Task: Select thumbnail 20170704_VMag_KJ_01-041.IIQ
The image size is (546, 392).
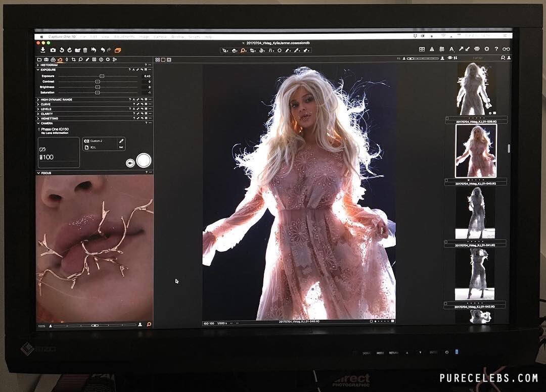Action: point(475,213)
